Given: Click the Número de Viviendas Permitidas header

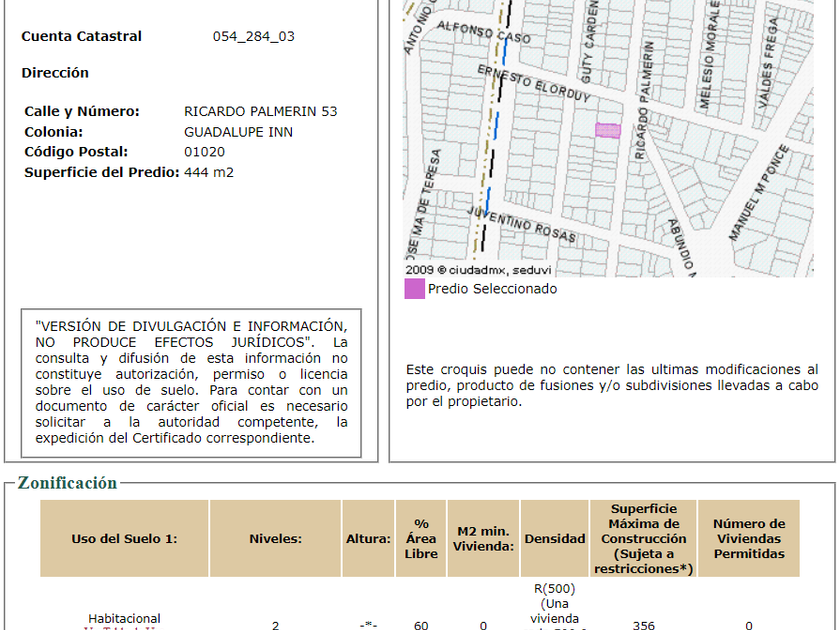Looking at the screenshot, I should click(749, 538).
